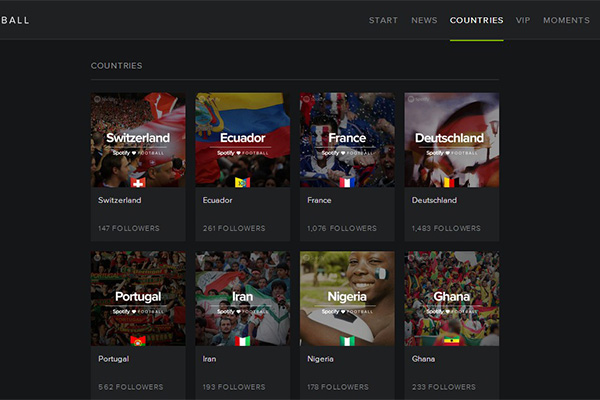Click the Ecuador flag icon
The image size is (600, 400).
[x=242, y=182]
